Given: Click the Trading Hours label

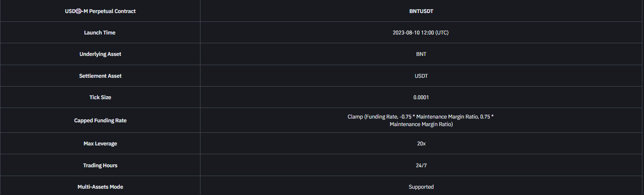Looking at the screenshot, I should point(100,166).
